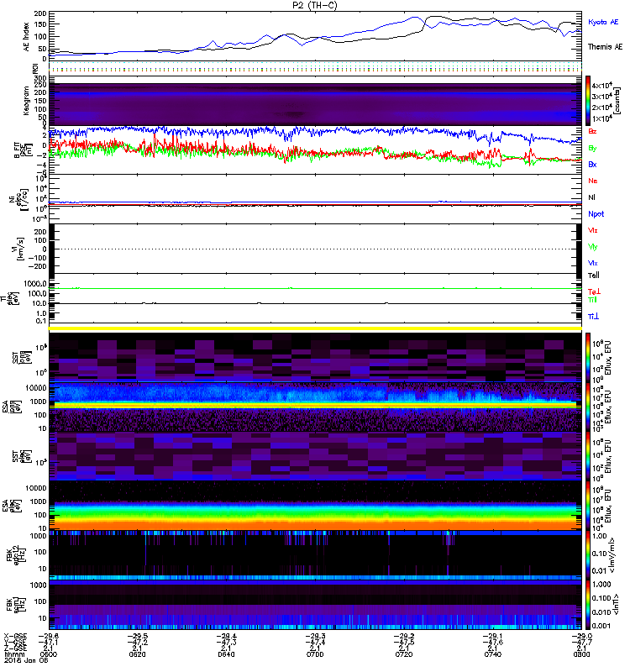The image size is (630, 672).
Task: Click the X-GSE row label
Action: tap(15, 637)
